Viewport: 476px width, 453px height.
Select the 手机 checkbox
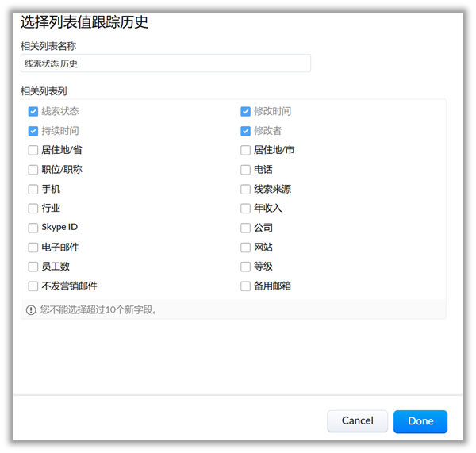[33, 190]
